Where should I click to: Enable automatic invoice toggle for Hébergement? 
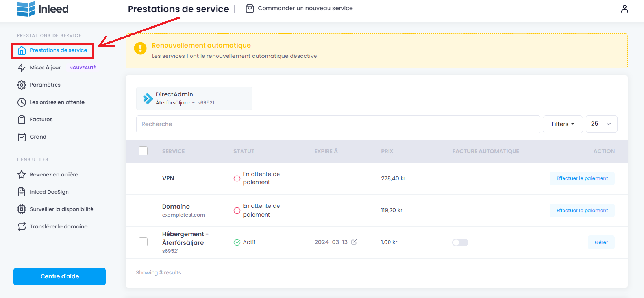[460, 242]
